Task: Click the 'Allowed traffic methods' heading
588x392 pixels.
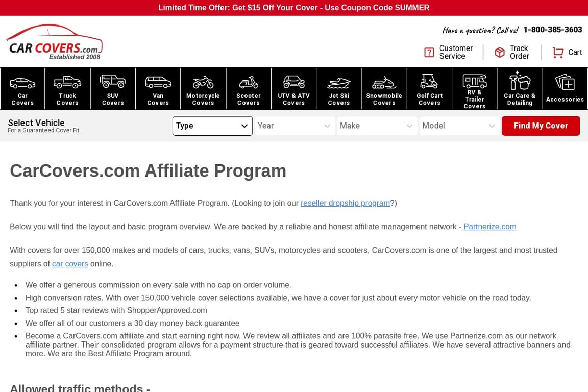Action: [x=80, y=388]
